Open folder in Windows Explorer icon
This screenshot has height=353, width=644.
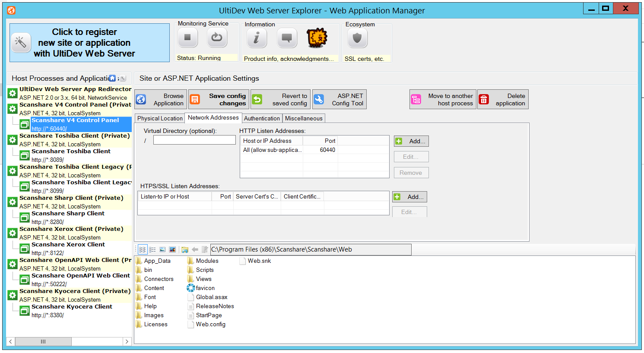click(x=185, y=249)
